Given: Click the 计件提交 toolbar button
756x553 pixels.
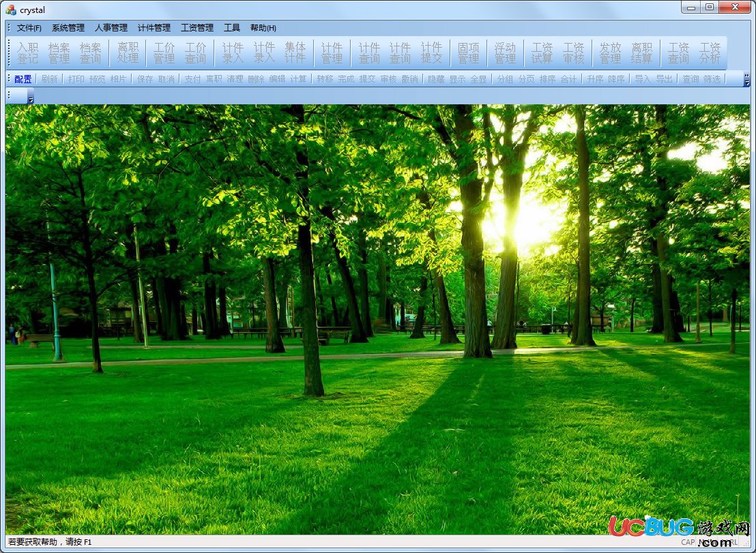Looking at the screenshot, I should [x=431, y=53].
